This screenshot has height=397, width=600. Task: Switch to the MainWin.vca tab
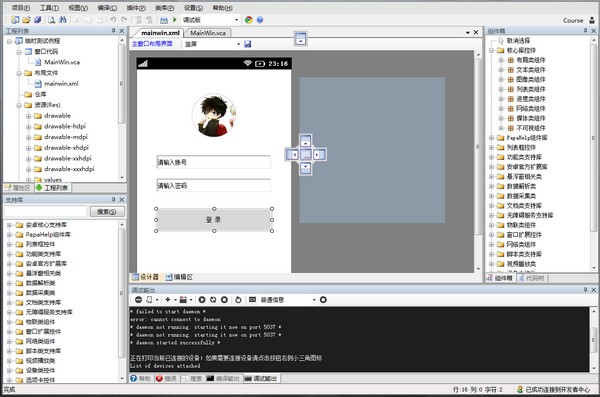click(x=208, y=33)
